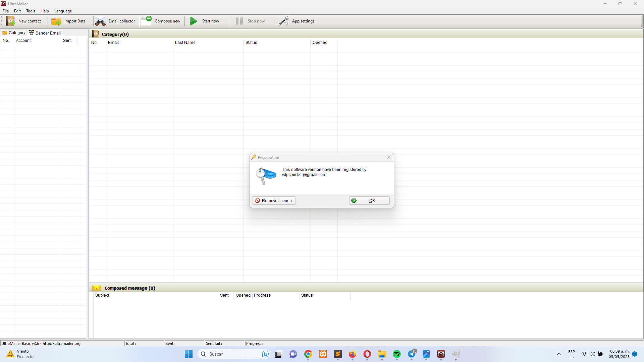
Task: Click the Remove license button
Action: (274, 201)
